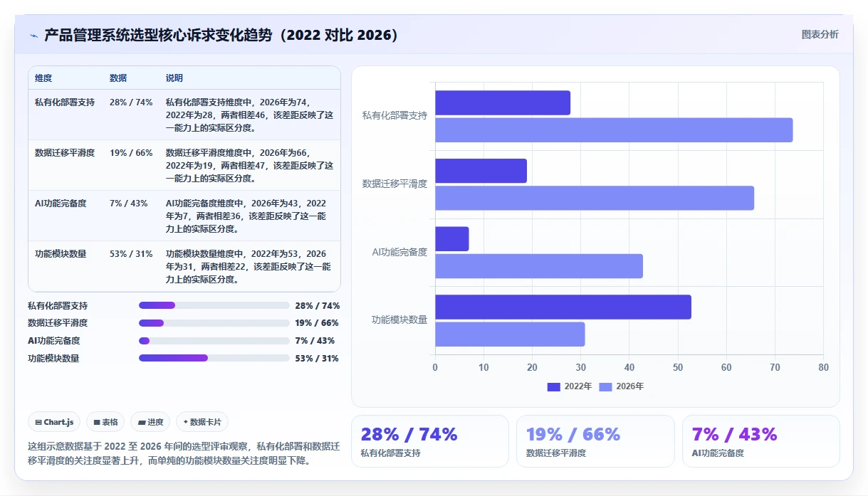Click chart y-axis label 功能模块数量
868x496 pixels.
coord(399,320)
